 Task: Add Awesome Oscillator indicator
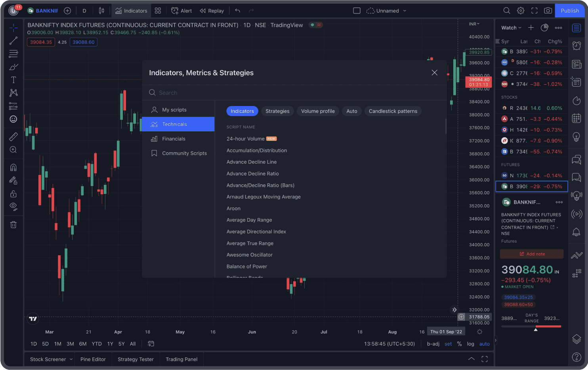(x=250, y=255)
